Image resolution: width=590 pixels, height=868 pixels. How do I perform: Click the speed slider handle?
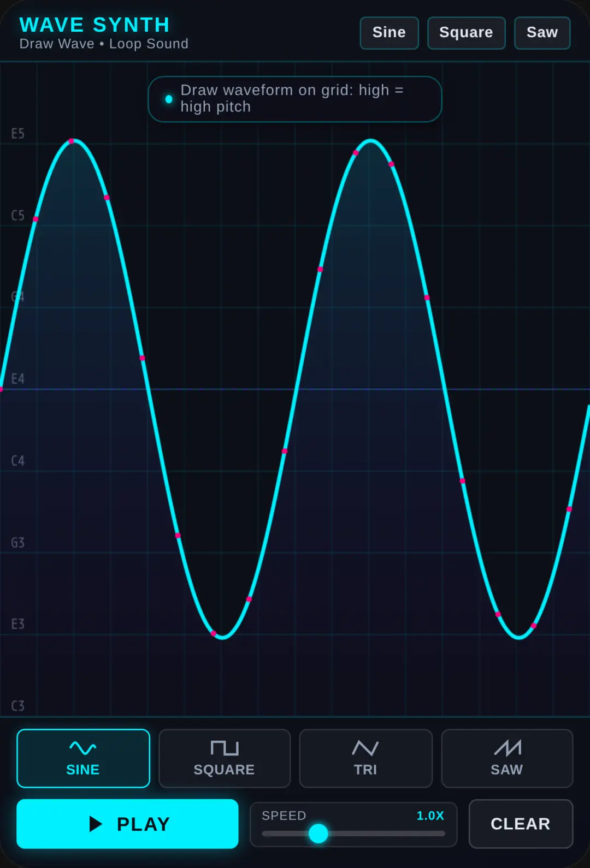(x=318, y=834)
